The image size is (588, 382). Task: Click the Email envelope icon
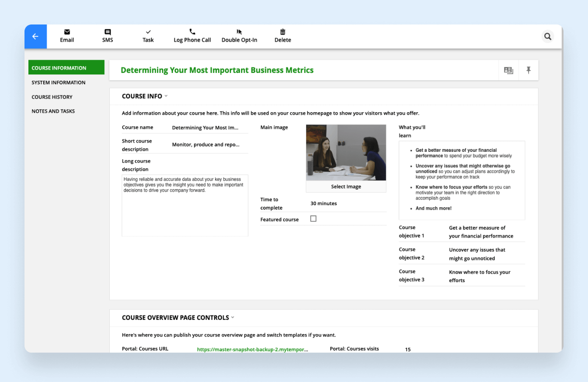pyautogui.click(x=67, y=32)
